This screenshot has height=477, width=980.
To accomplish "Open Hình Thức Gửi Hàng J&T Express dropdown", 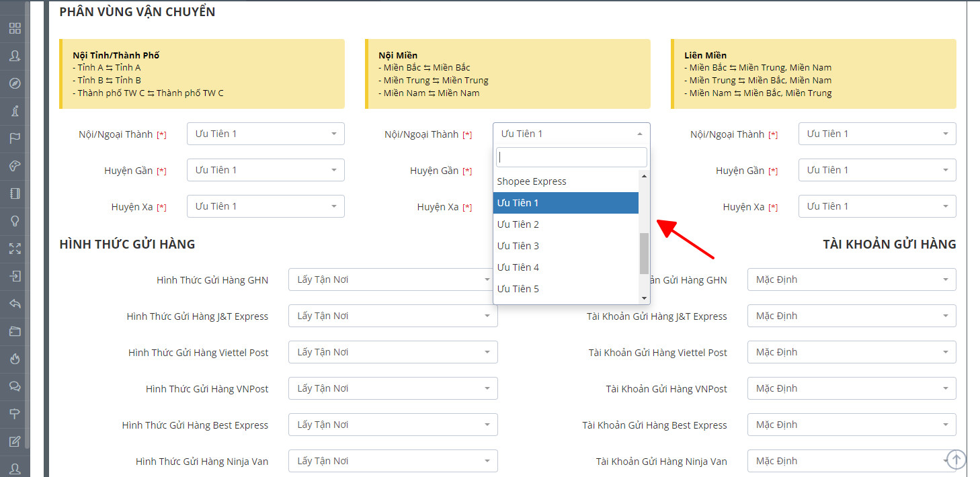I will [x=393, y=316].
